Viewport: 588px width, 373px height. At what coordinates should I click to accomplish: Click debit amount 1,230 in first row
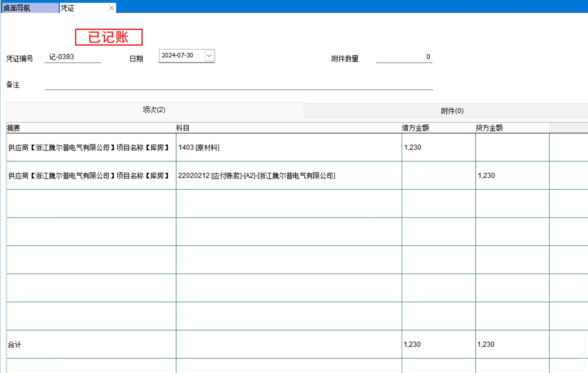(438, 147)
